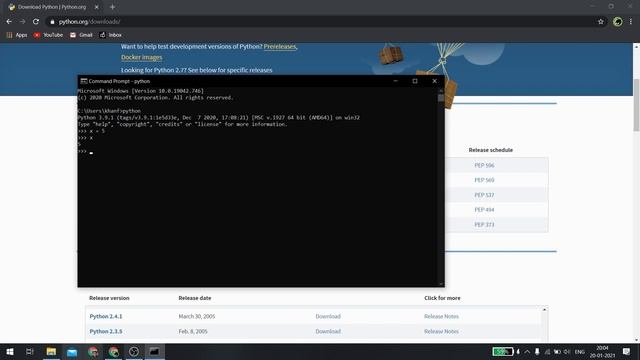Download Python 2.4.1
This screenshot has width=640, height=360.
328,316
